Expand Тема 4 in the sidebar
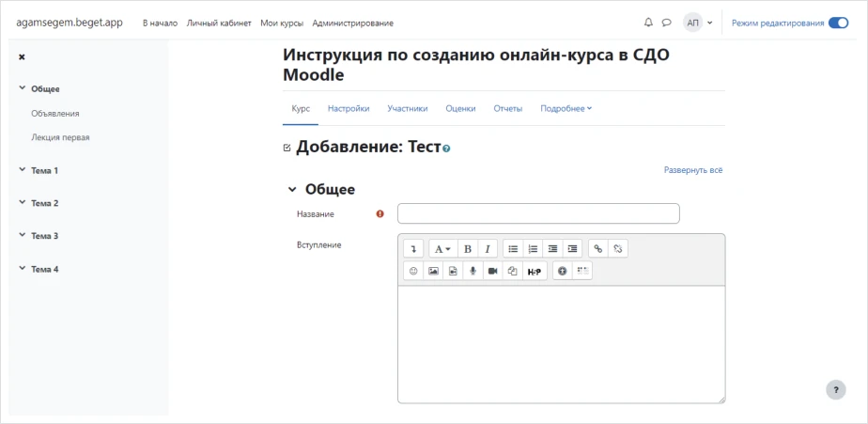Image resolution: width=868 pixels, height=424 pixels. [23, 269]
